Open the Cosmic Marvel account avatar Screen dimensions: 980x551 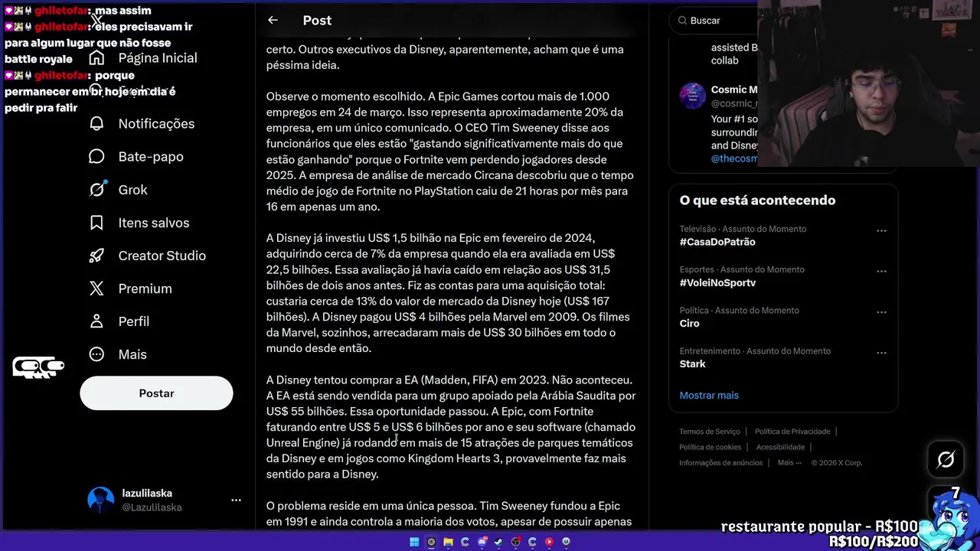[x=692, y=96]
